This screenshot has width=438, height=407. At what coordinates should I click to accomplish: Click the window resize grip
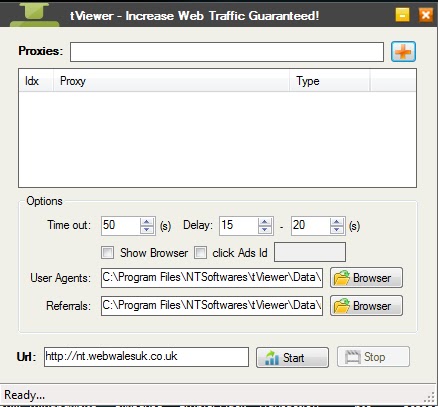click(430, 397)
